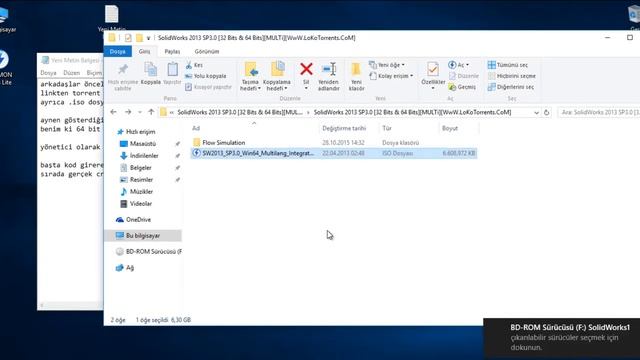Click properties icon in Explorer title bar
640x360 pixels.
(128, 38)
